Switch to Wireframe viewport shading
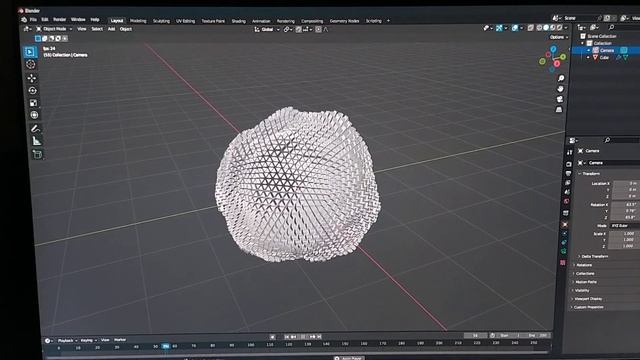Image resolution: width=640 pixels, height=360 pixels. click(539, 28)
